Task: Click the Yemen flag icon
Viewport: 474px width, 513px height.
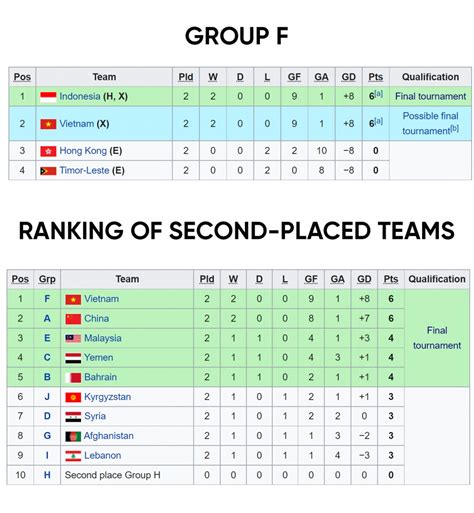Action: point(73,358)
